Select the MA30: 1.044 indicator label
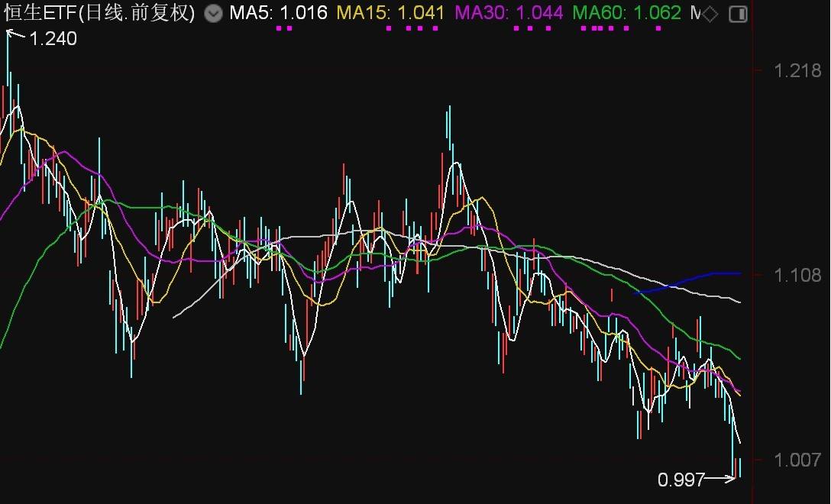 pyautogui.click(x=509, y=13)
